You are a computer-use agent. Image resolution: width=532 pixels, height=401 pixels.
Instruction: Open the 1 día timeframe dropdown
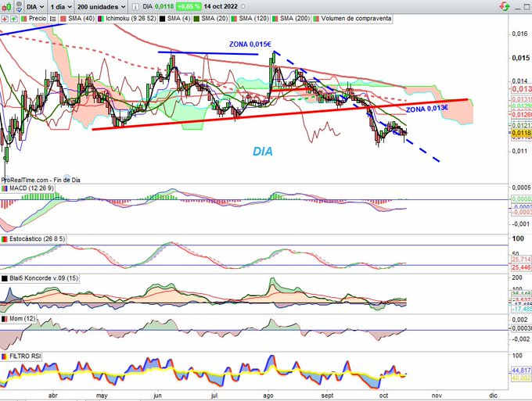tap(61, 7)
